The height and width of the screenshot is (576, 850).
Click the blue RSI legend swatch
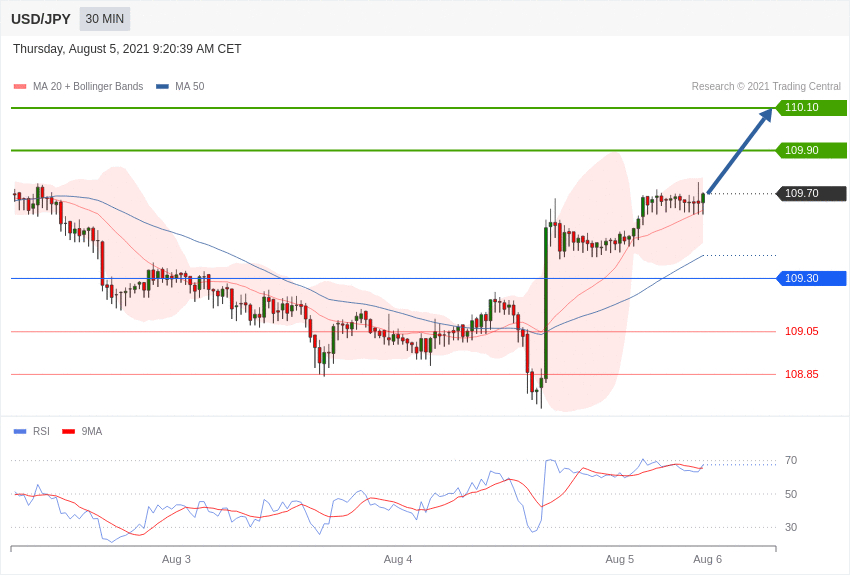[x=20, y=431]
